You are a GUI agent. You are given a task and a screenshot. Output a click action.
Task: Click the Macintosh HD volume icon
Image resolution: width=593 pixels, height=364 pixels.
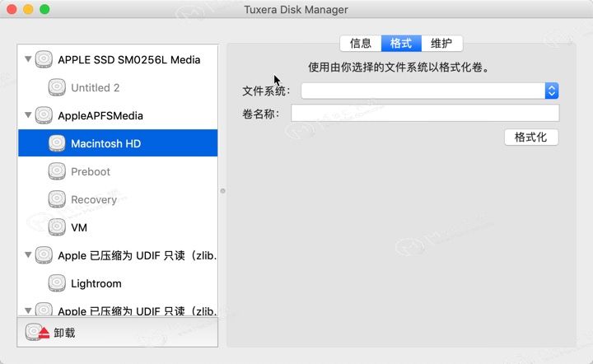click(57, 143)
